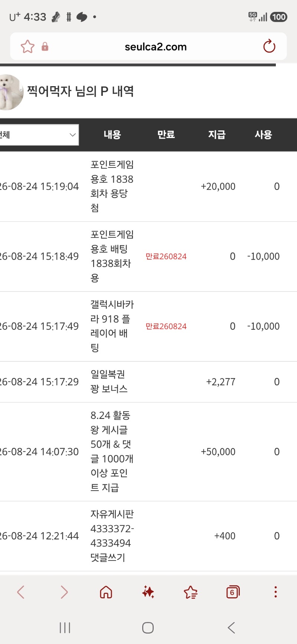Select the 지급 column header
The image size is (297, 644).
pyautogui.click(x=217, y=134)
